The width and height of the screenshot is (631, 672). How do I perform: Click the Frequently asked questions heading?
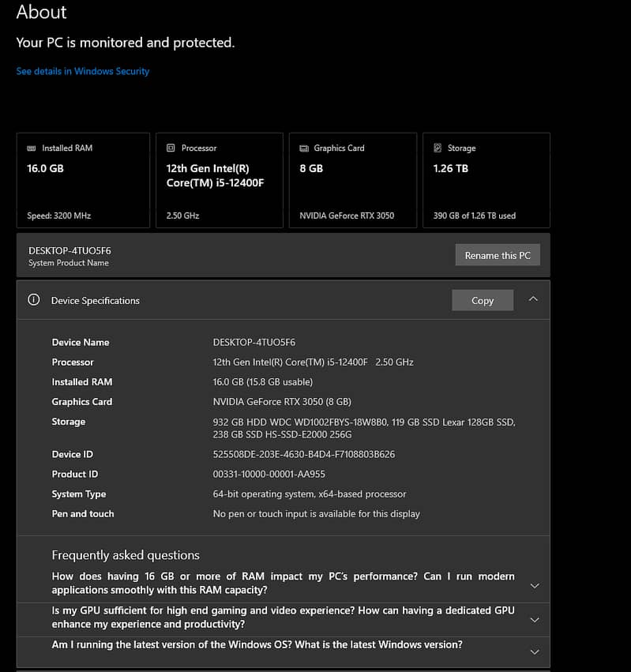126,555
